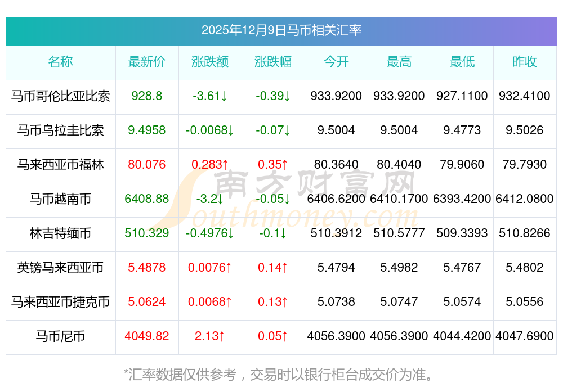This screenshot has width=563, height=392.
Task: Click latest price 928.8
Action: tap(147, 96)
